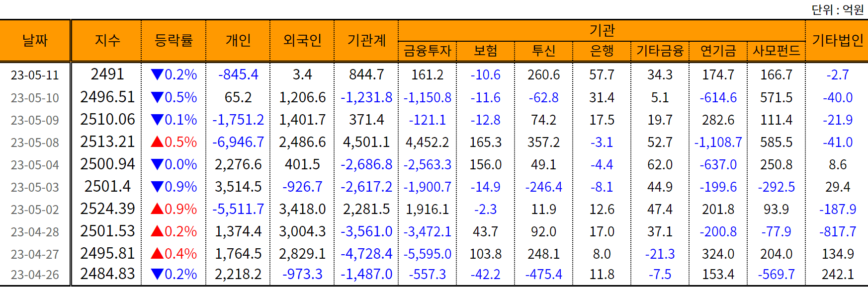The height and width of the screenshot is (287, 868).
Task: Click 개인 value -6,946.7
Action: point(238,142)
